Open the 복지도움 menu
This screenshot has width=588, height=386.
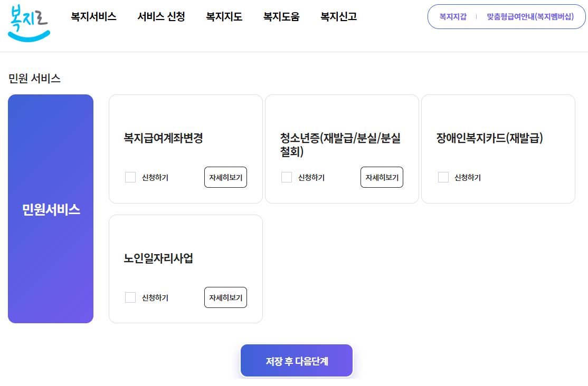tap(281, 16)
